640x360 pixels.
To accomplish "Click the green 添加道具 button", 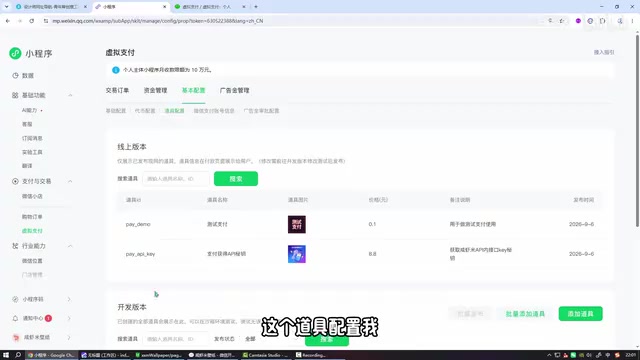I will tap(580, 313).
